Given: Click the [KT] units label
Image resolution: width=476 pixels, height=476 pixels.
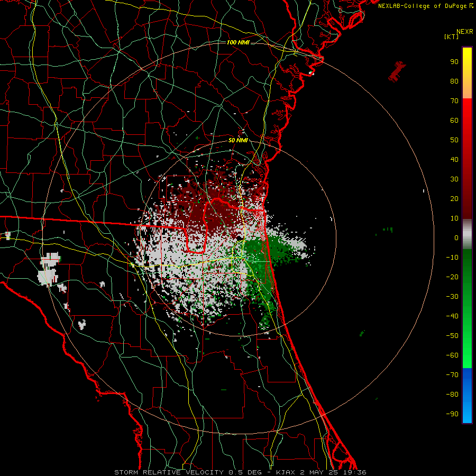Looking at the screenshot, I should [x=451, y=36].
